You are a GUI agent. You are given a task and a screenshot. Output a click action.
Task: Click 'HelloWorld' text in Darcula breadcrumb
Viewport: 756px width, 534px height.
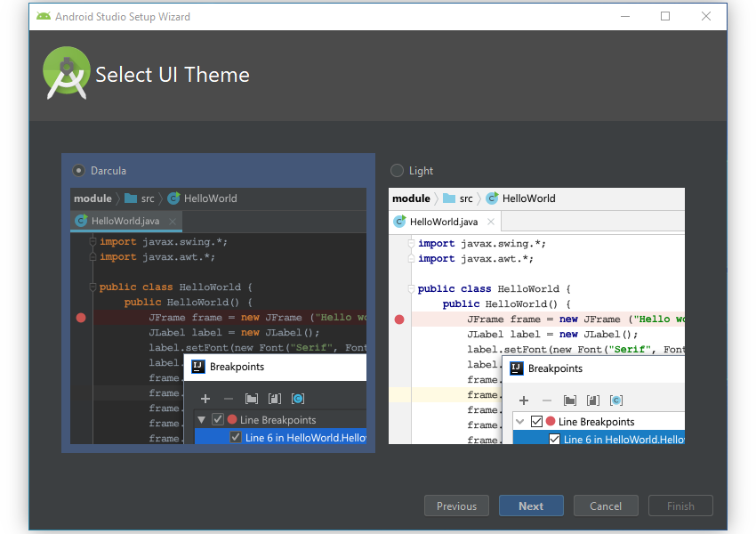pyautogui.click(x=210, y=198)
